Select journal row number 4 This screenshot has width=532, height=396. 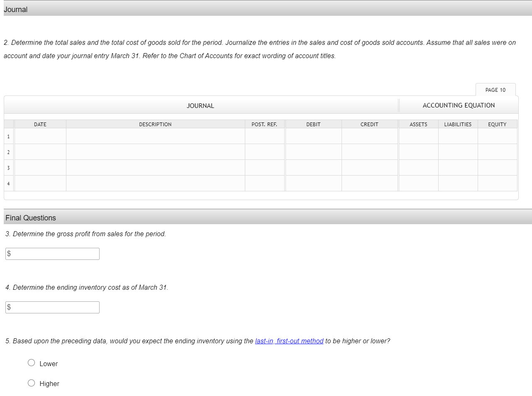8,183
